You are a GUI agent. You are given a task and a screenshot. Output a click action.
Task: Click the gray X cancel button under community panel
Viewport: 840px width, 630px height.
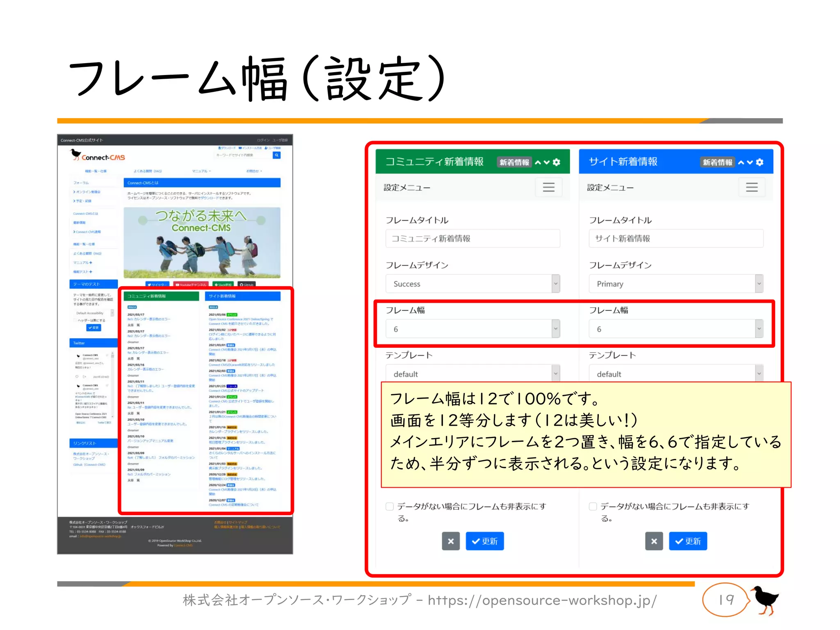[451, 541]
